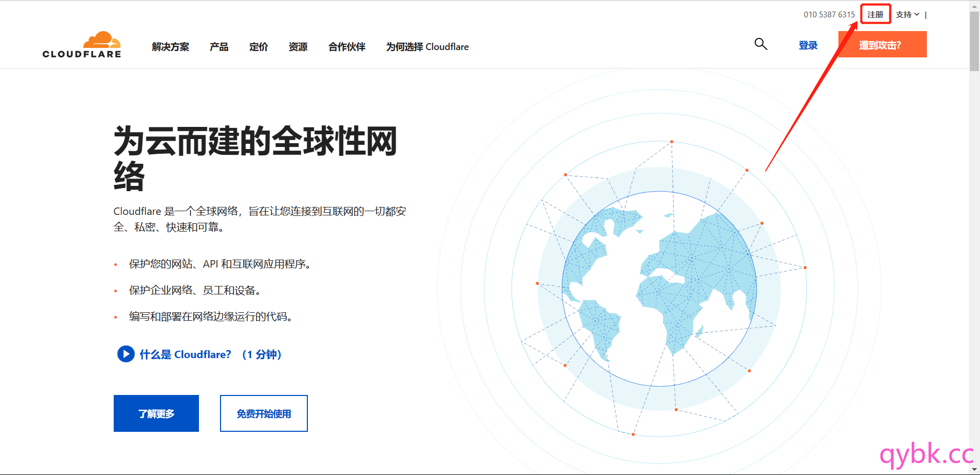Click scrollbar down arrow

click(974, 469)
